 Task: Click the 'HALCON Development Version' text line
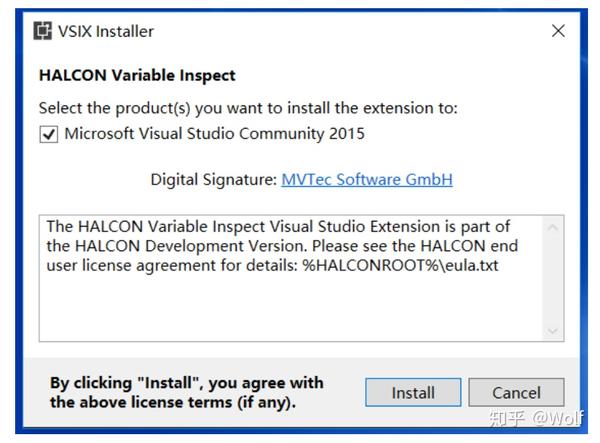283,245
